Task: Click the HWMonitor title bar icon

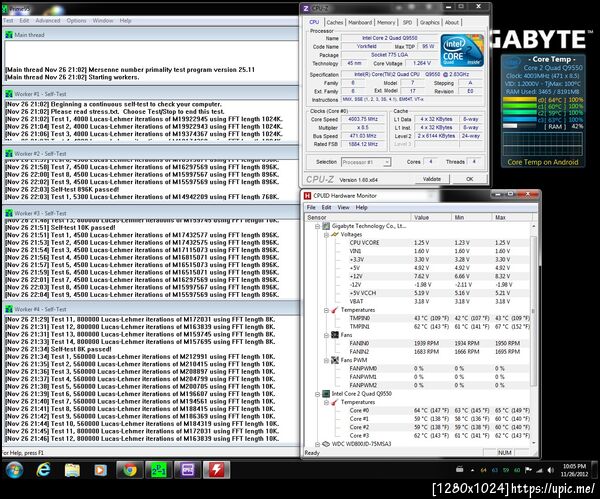Action: 307,196
